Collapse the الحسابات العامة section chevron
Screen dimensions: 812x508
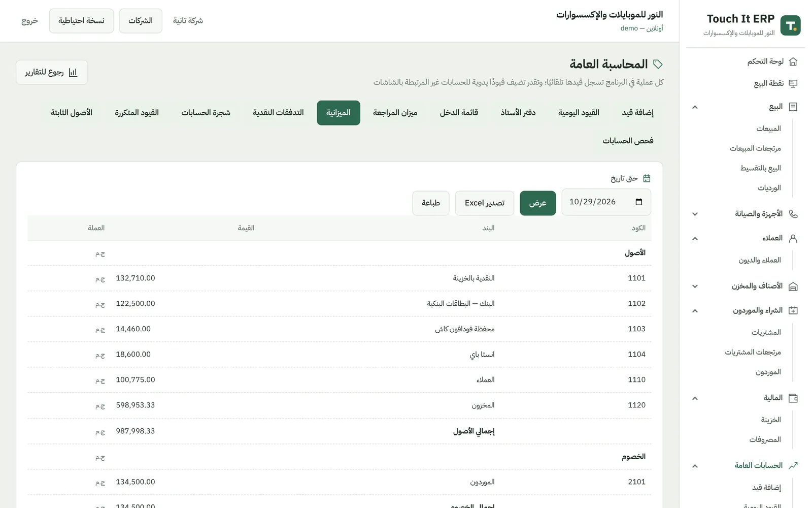(x=695, y=466)
